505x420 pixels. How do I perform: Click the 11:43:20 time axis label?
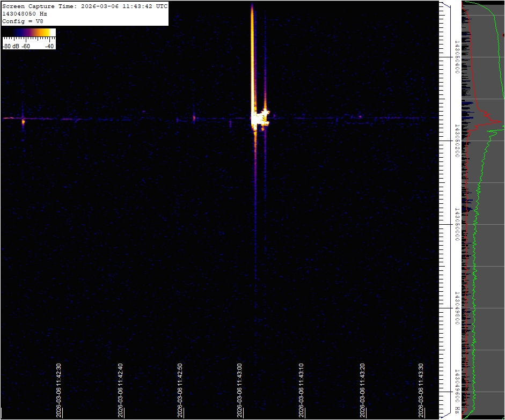point(361,389)
